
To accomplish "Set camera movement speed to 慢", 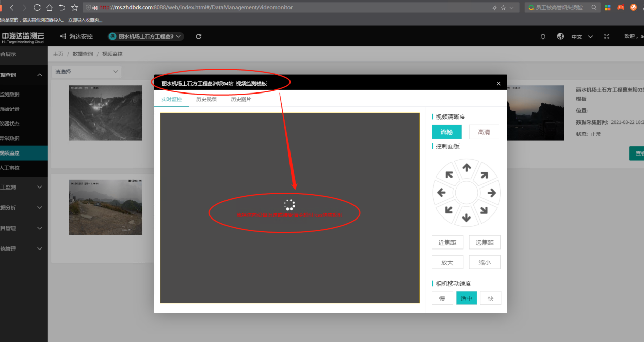I will [x=442, y=298].
